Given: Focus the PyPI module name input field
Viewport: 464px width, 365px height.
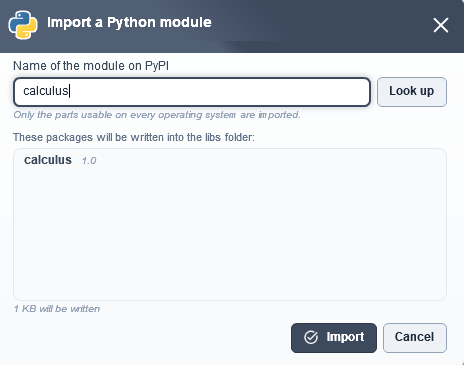Looking at the screenshot, I should click(x=192, y=92).
